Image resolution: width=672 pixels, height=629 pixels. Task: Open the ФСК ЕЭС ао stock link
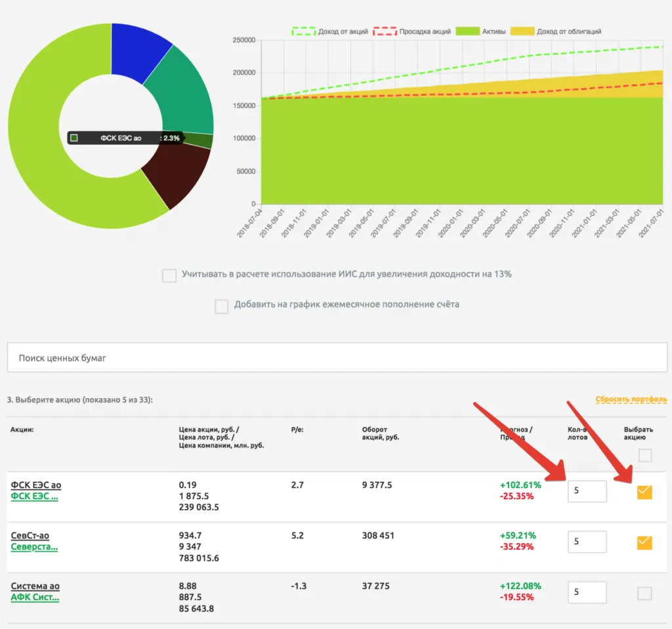[36, 485]
